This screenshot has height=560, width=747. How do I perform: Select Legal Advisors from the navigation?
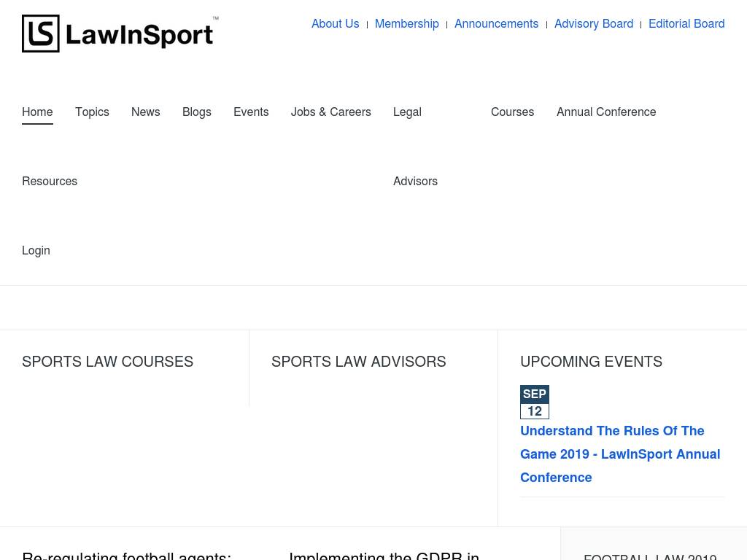pos(407,112)
